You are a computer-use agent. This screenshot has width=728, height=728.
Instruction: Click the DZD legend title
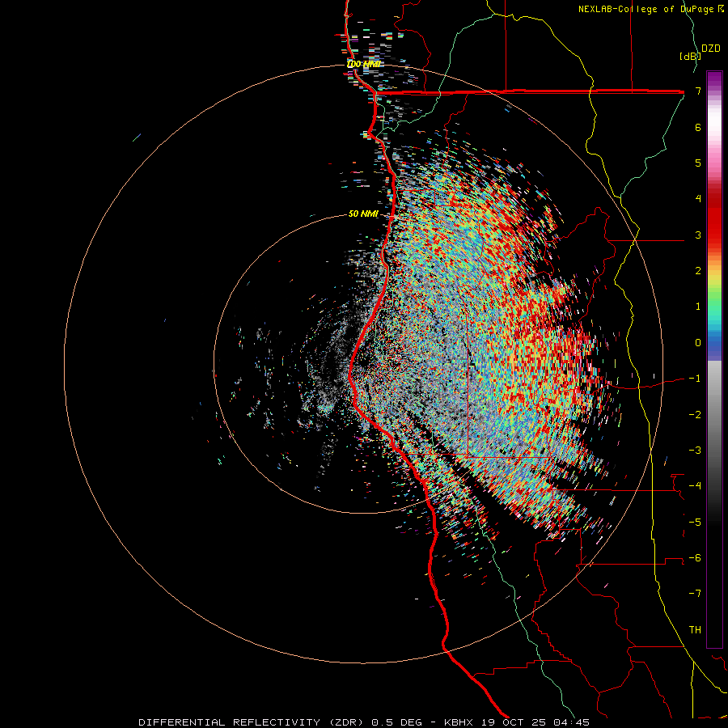coord(711,49)
